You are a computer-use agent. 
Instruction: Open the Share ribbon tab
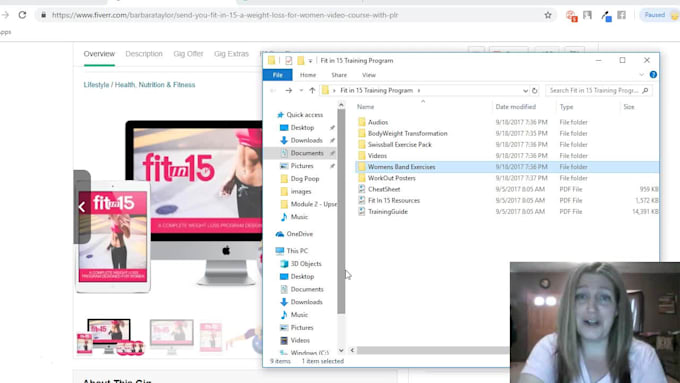click(339, 75)
